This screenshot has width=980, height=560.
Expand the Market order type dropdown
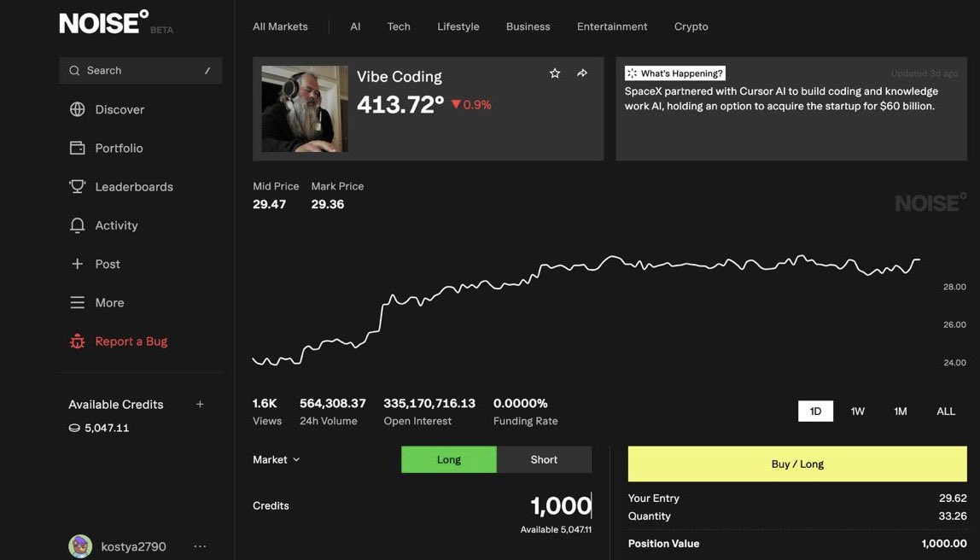click(x=277, y=459)
